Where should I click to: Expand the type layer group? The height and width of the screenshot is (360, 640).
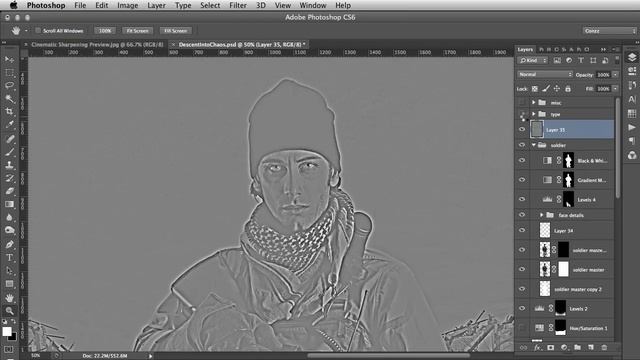click(x=533, y=114)
